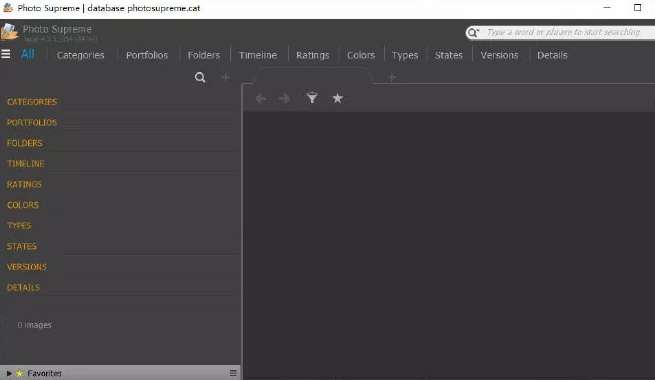Open the filter funnel tool
This screenshot has width=655, height=380.
point(312,98)
